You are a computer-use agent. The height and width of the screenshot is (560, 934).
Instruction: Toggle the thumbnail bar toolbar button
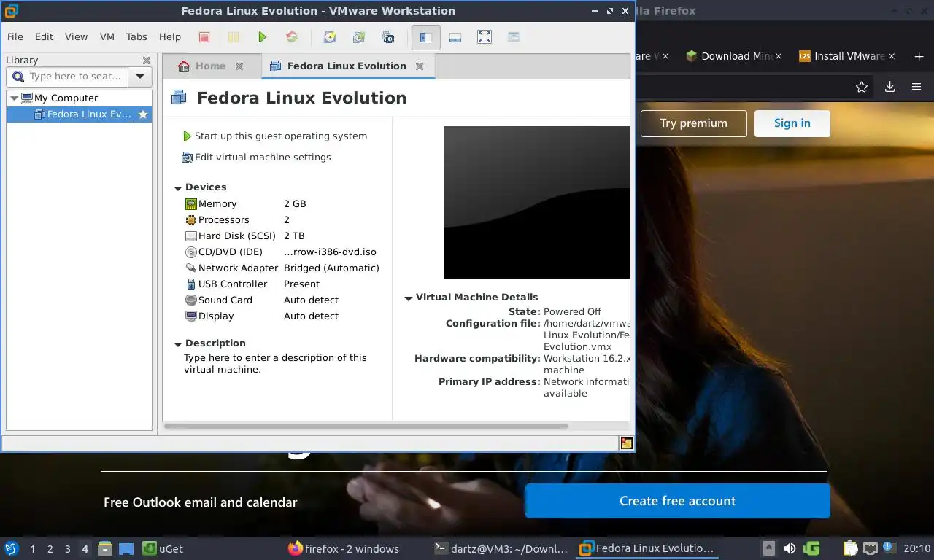(455, 37)
